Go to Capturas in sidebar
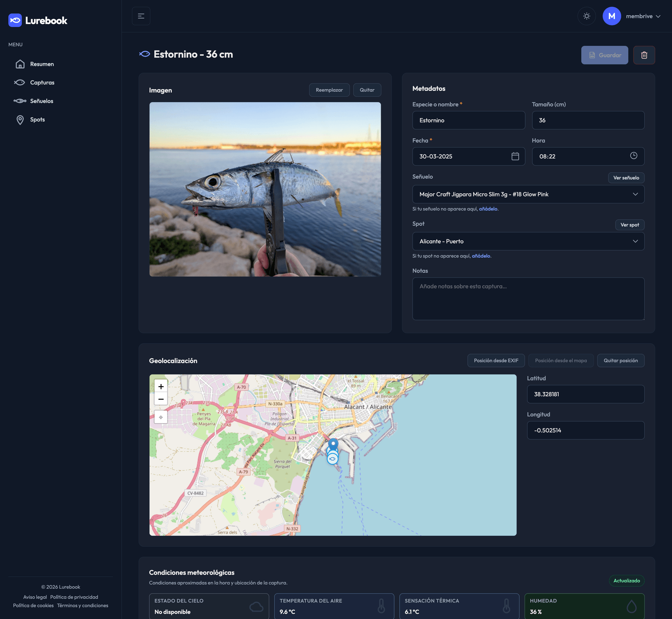The image size is (672, 619). coord(42,83)
